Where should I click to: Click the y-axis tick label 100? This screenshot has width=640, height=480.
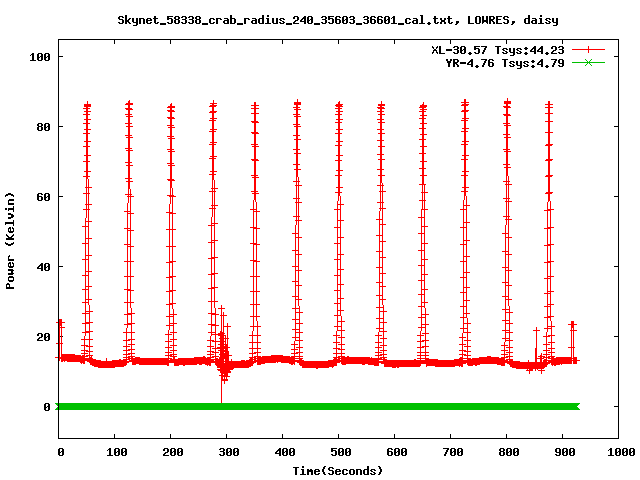coord(40,57)
